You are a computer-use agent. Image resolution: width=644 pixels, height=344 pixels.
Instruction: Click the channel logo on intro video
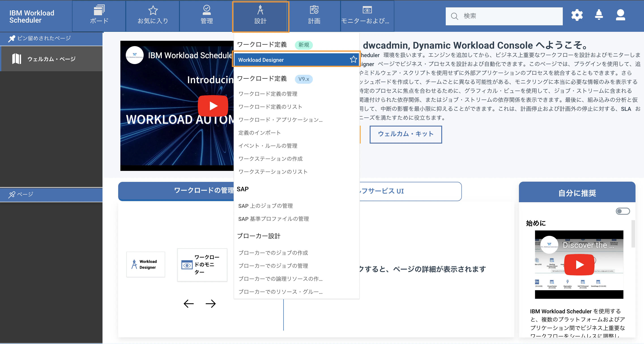click(x=134, y=55)
